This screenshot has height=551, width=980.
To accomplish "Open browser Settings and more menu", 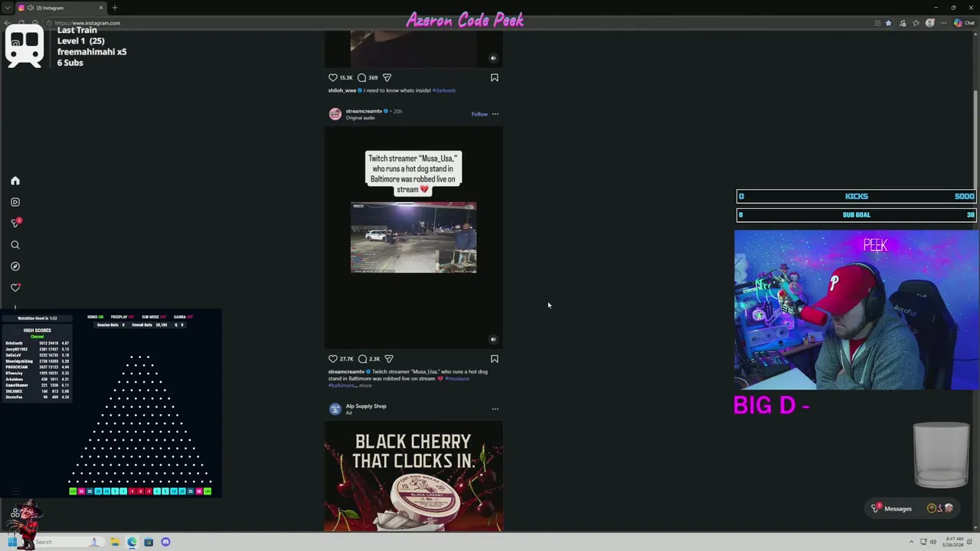I will (943, 23).
